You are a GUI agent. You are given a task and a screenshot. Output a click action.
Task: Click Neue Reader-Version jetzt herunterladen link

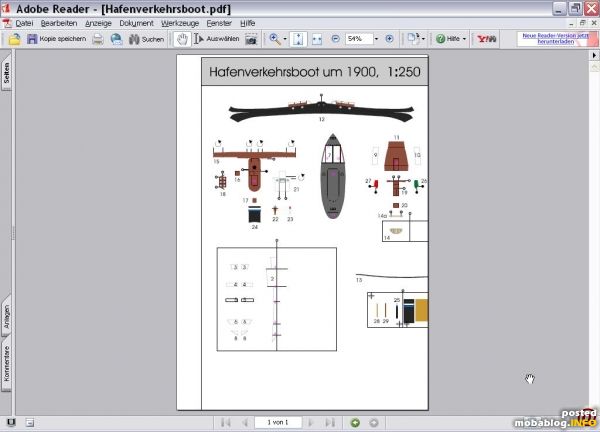[x=556, y=38]
